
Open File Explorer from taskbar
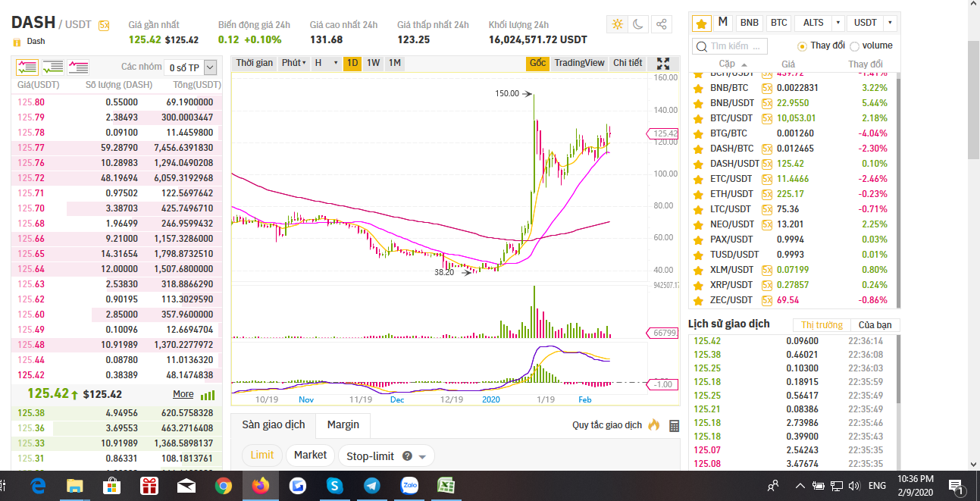(x=74, y=485)
